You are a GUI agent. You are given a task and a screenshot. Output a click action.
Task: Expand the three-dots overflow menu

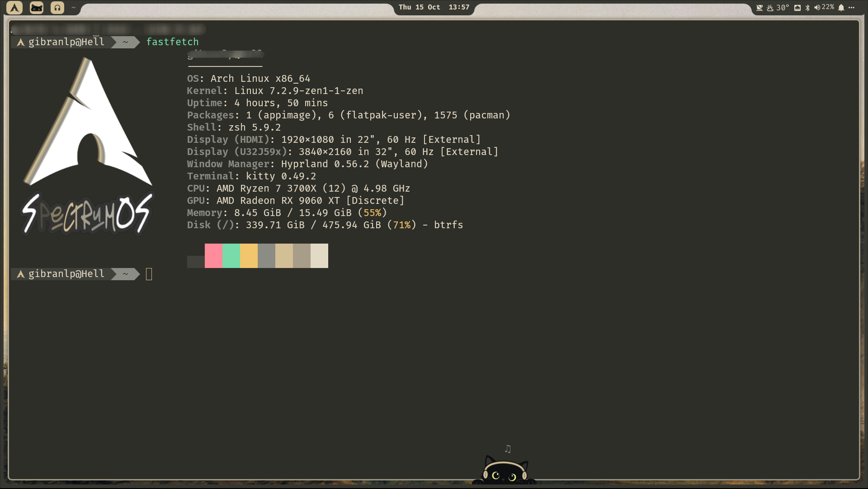852,7
